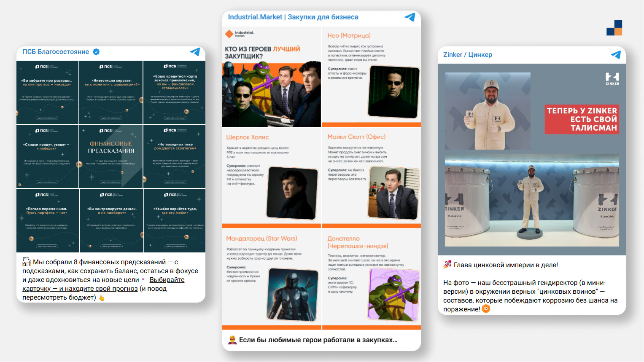Click the Industrial.Market logo above the heroes headline
This screenshot has height=362, width=644.
240,34
